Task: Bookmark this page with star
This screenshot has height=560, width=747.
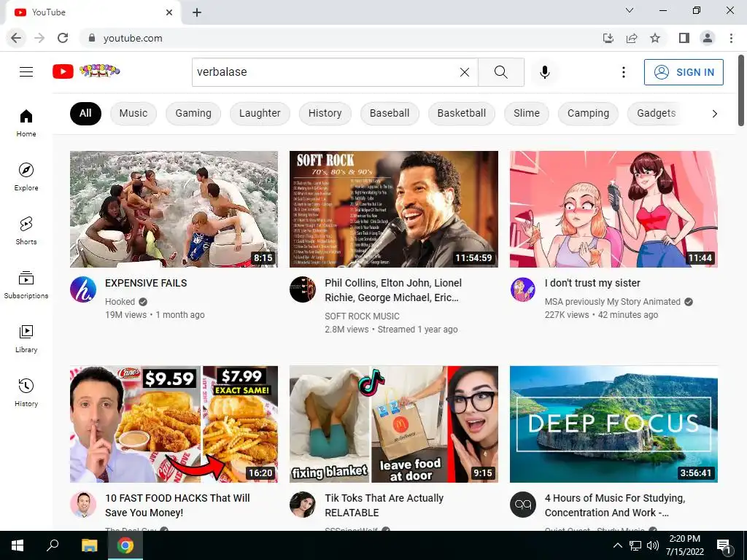Action: tap(655, 38)
